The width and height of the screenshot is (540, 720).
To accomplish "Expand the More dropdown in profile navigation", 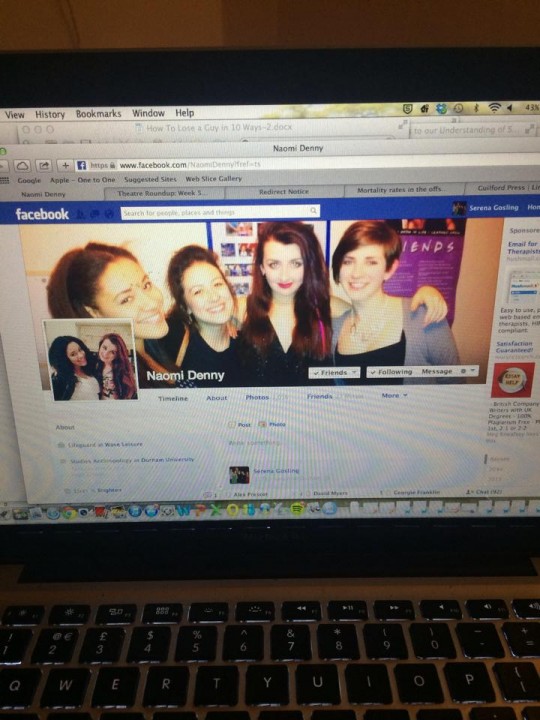I will 394,395.
